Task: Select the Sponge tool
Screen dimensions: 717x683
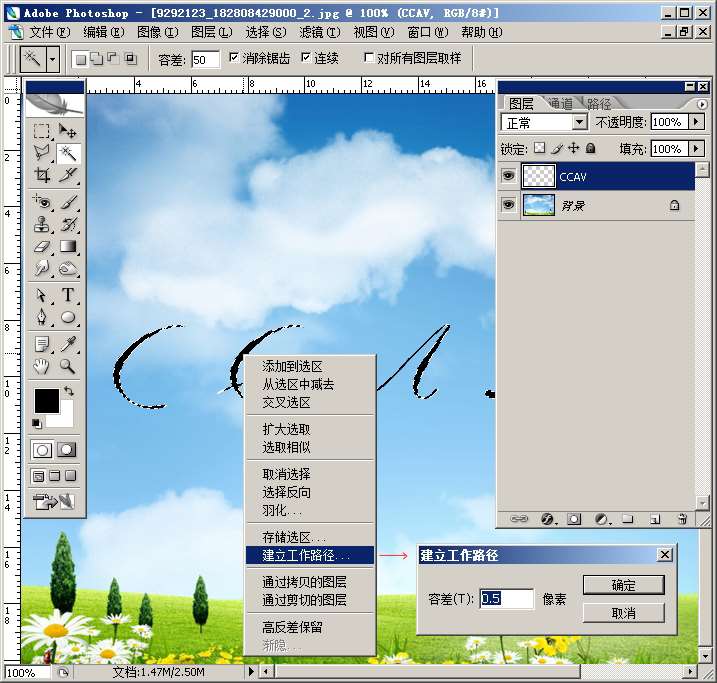Action: pyautogui.click(x=68, y=268)
